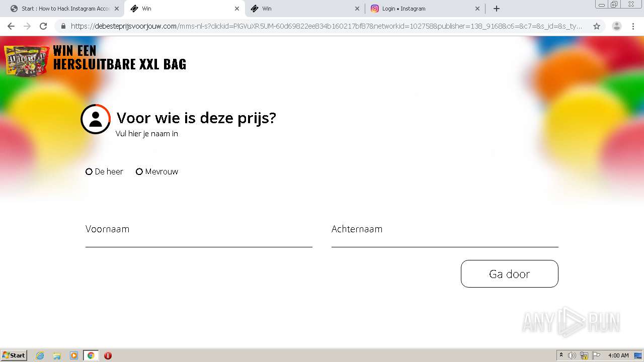Restore down the Chrome window
644x362 pixels.
point(614,5)
